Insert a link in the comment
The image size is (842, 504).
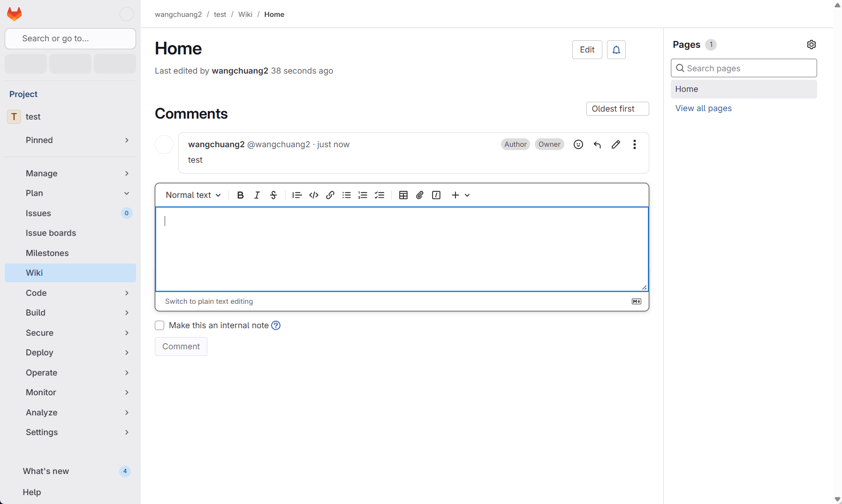(x=330, y=195)
